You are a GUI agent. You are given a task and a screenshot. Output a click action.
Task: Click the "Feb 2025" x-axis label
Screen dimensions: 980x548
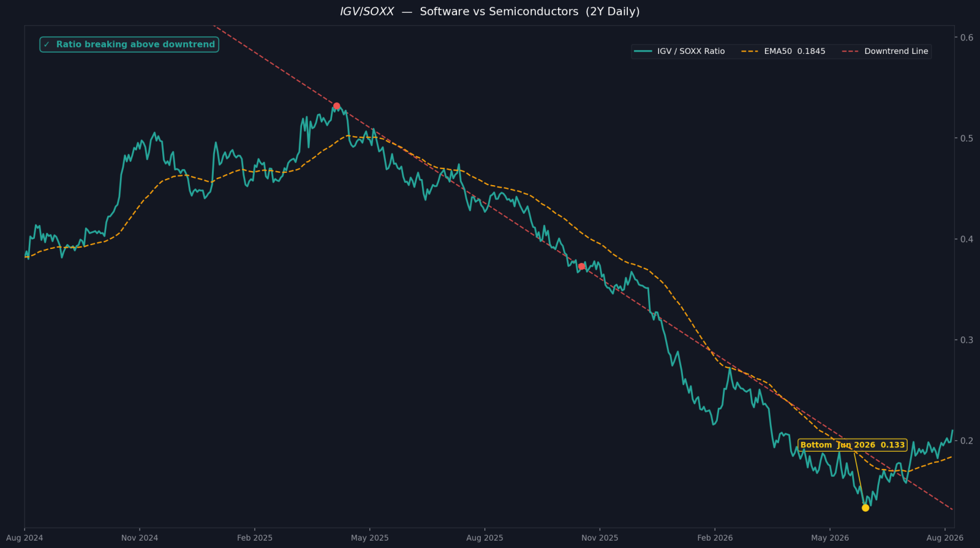coord(255,538)
